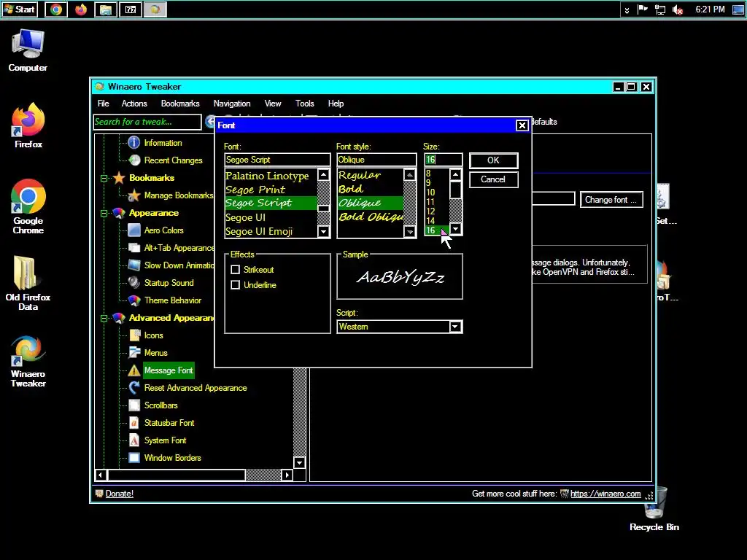
Task: Confirm font with OK button
Action: coord(494,160)
